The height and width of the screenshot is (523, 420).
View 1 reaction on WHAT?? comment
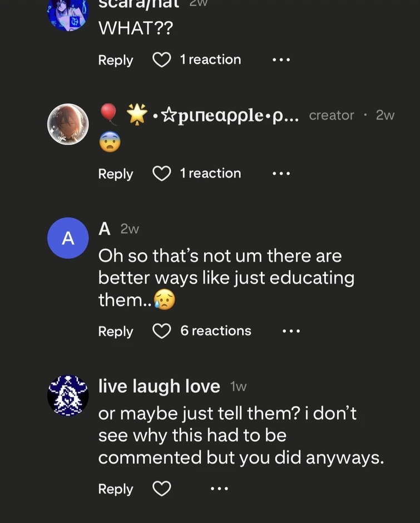click(x=210, y=60)
